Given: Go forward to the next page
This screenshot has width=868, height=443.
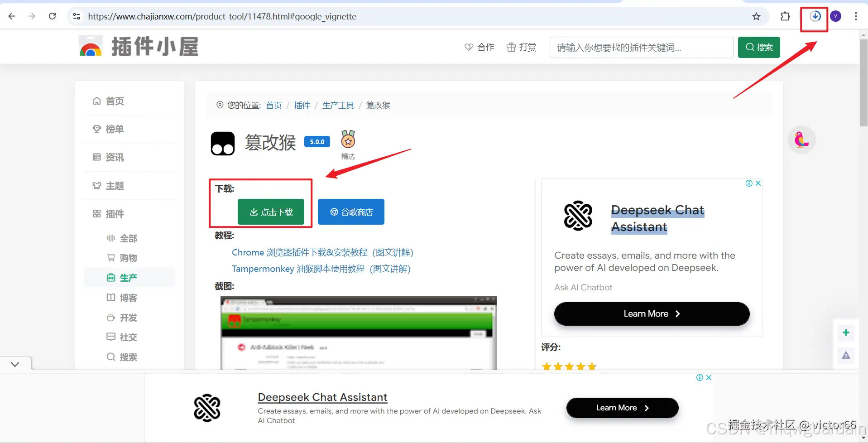Looking at the screenshot, I should (32, 16).
